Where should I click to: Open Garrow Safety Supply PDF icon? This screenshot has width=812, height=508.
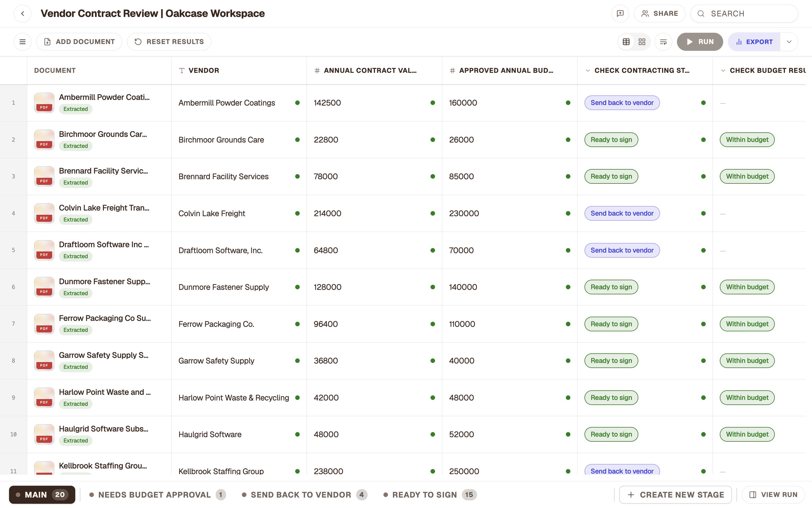pos(44,360)
